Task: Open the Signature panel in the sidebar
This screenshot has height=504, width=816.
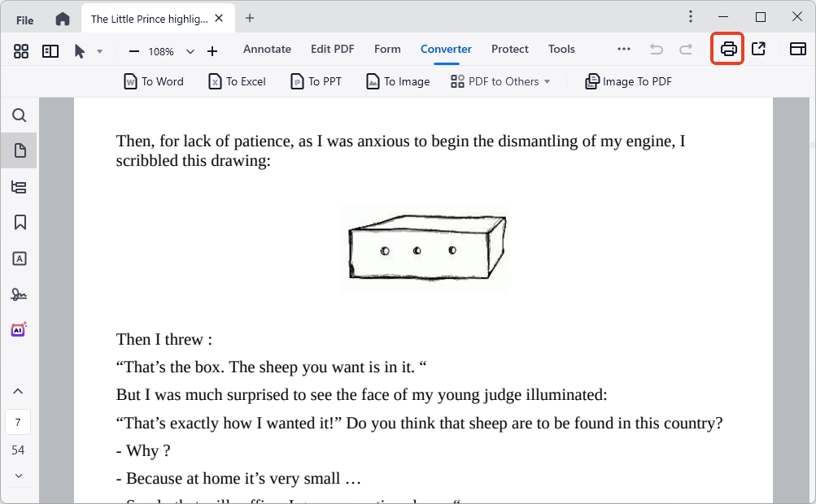Action: coord(20,294)
